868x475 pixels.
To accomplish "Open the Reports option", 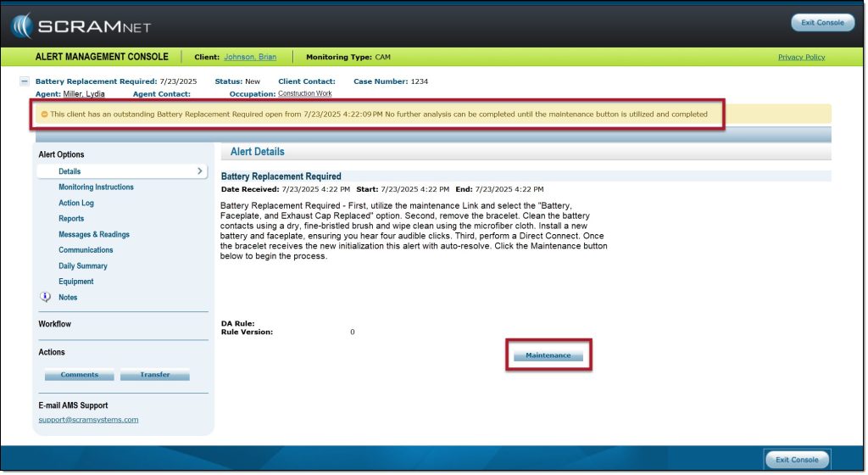I will click(x=71, y=219).
